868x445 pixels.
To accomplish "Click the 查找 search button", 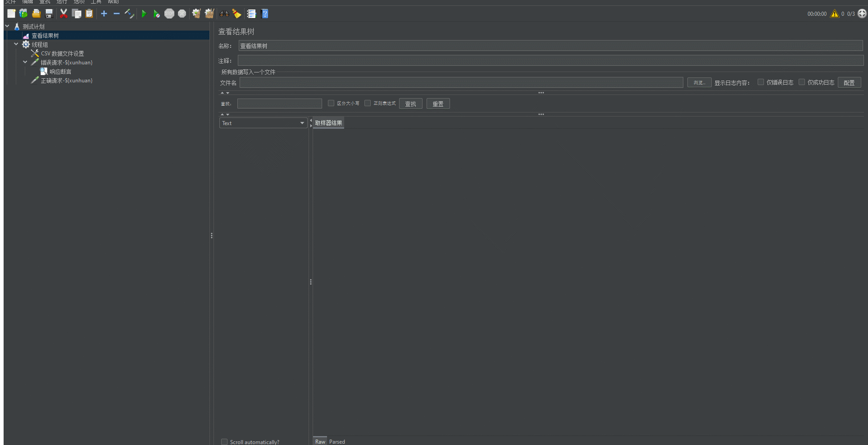I will 410,104.
